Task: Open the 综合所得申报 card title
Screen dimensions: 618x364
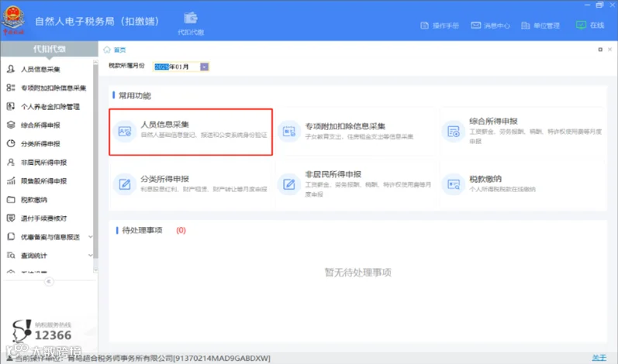Action: point(493,121)
